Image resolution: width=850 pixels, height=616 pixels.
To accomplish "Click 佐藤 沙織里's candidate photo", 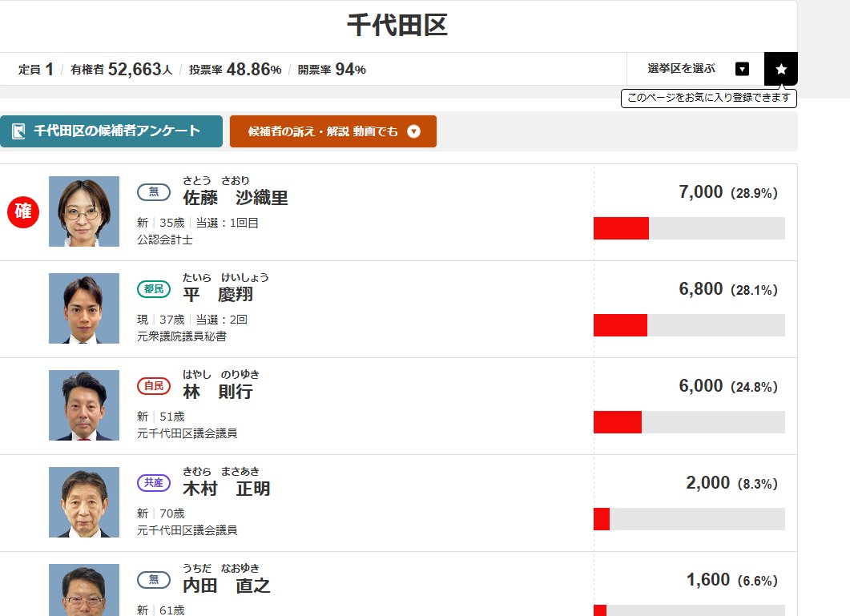I will (84, 211).
